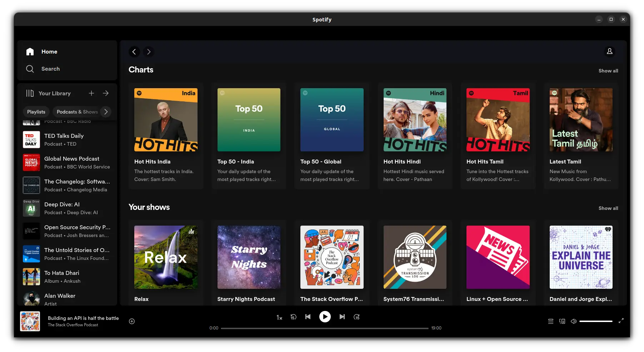This screenshot has height=352, width=644.
Task: Enter full screen mode
Action: tap(621, 321)
